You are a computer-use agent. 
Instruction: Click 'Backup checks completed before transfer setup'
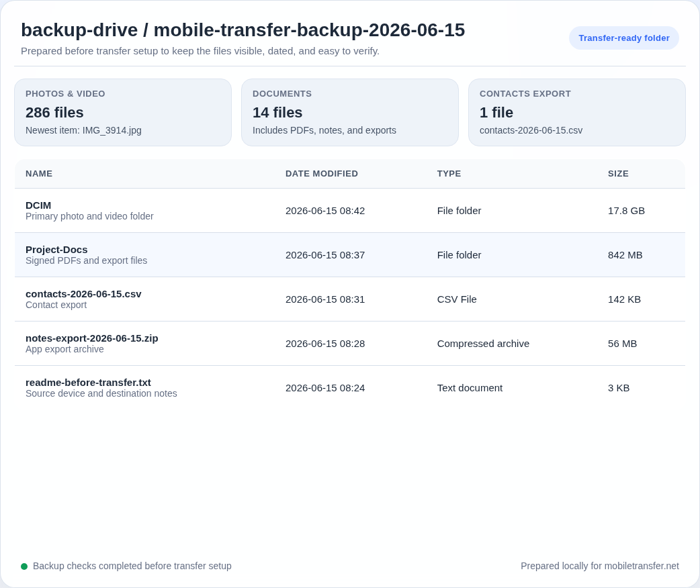pos(132,566)
